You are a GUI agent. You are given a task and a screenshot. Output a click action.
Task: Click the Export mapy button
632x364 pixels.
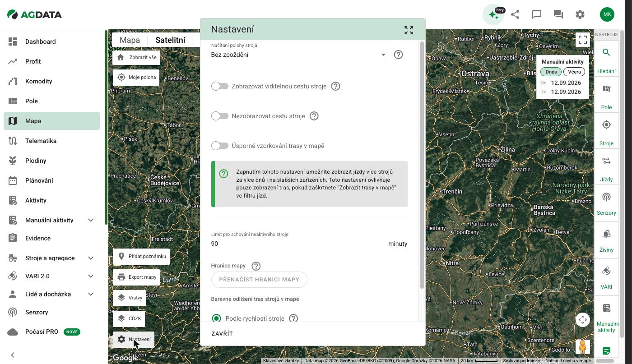coord(136,277)
